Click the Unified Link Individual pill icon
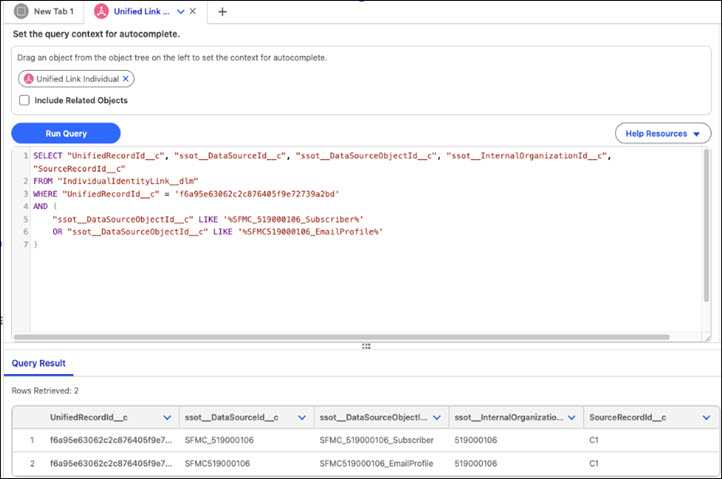Image resolution: width=722 pixels, height=479 pixels. pyautogui.click(x=29, y=79)
